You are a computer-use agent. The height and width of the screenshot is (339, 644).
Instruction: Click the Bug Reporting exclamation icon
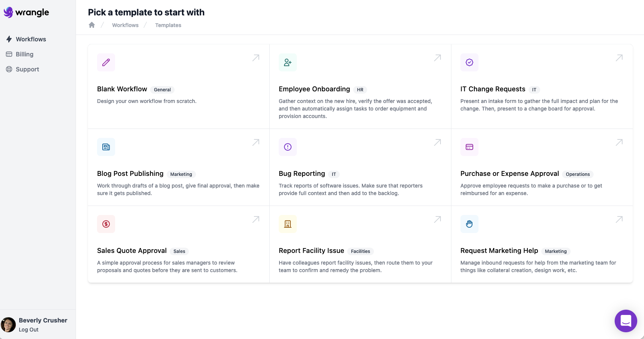tap(288, 147)
